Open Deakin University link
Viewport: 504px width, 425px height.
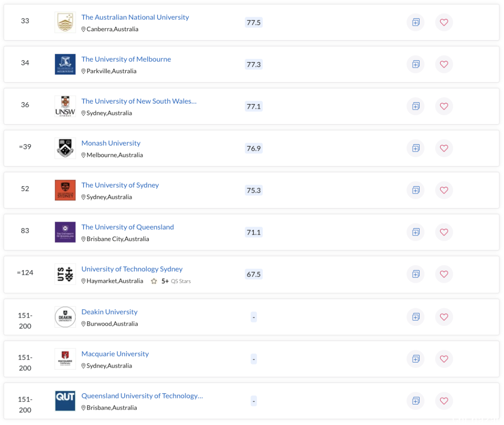(109, 312)
